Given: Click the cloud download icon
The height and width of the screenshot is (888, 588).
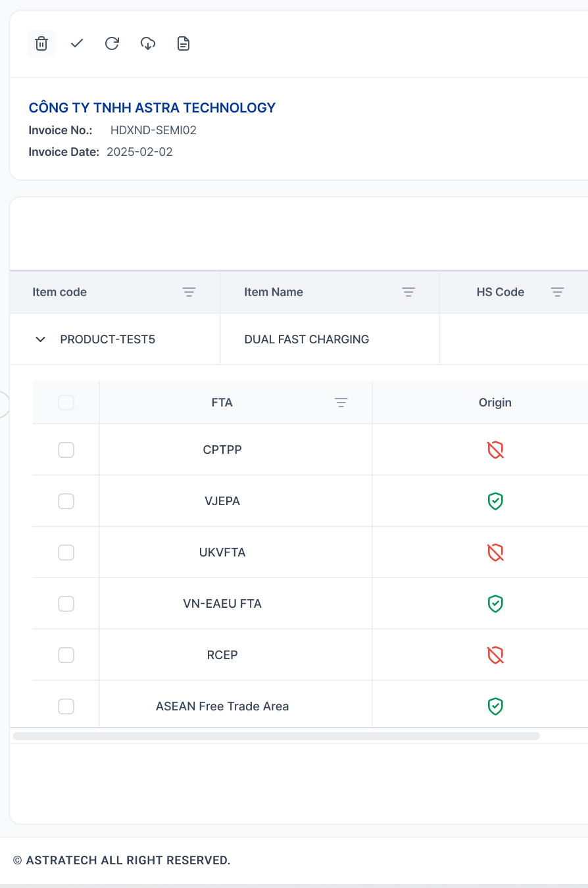Looking at the screenshot, I should 148,43.
